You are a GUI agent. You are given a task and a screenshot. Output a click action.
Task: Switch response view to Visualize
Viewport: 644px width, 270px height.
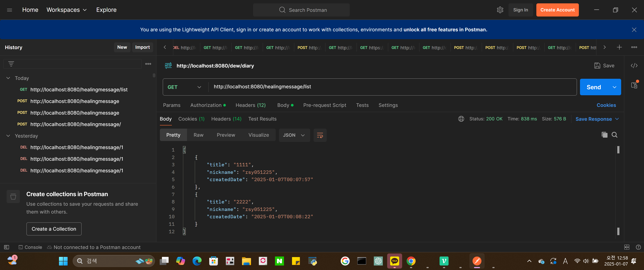point(259,135)
